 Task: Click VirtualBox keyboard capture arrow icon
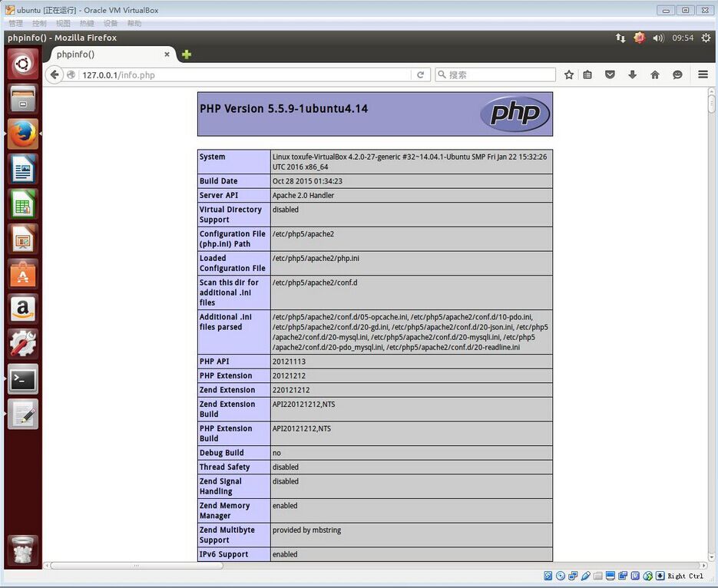[x=660, y=576]
